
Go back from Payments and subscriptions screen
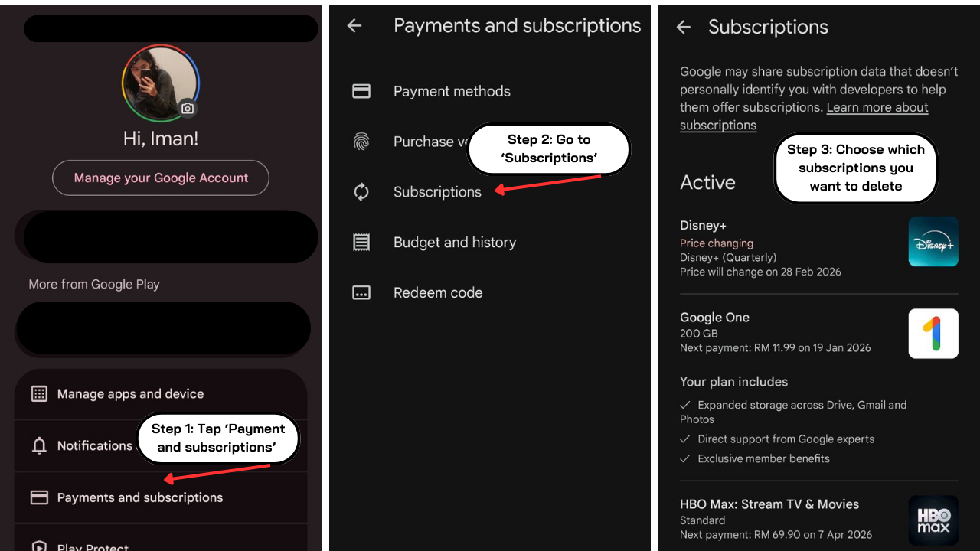point(354,25)
